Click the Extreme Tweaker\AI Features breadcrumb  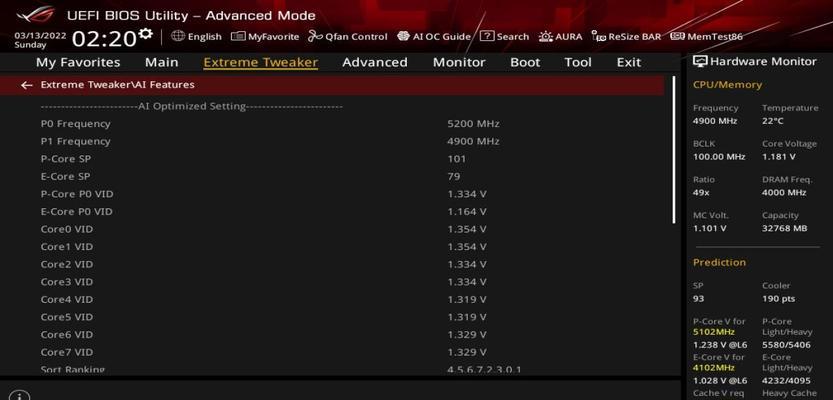[x=117, y=84]
